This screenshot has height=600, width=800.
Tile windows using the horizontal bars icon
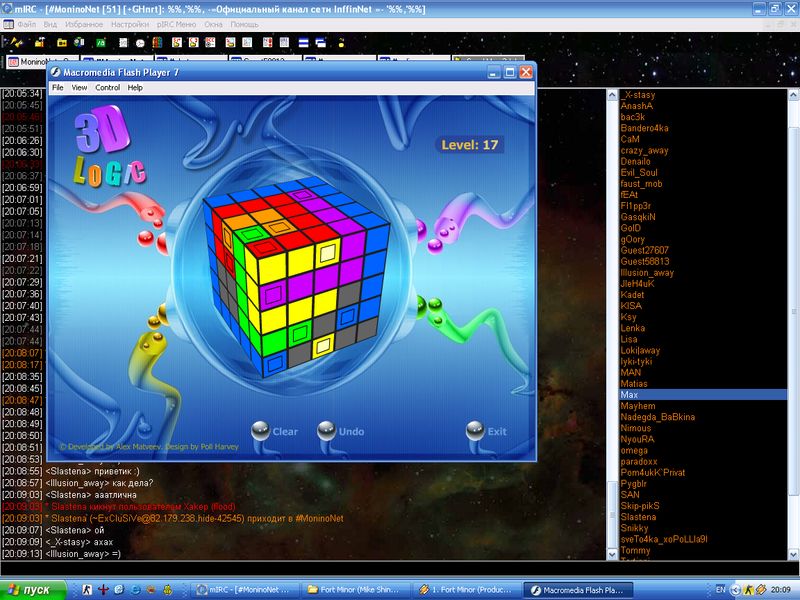(x=304, y=43)
